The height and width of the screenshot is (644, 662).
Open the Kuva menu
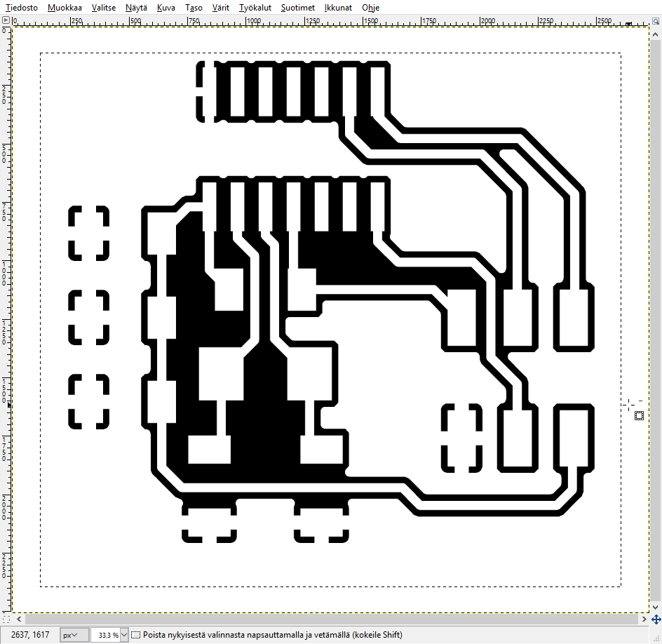point(166,8)
